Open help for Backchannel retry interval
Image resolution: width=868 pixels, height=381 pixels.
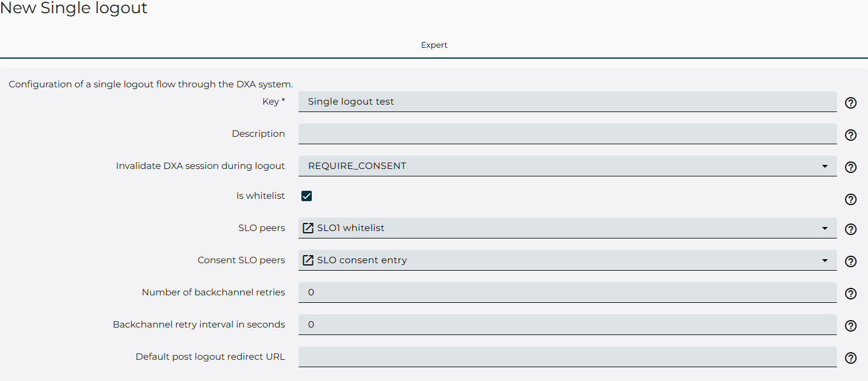pos(851,326)
